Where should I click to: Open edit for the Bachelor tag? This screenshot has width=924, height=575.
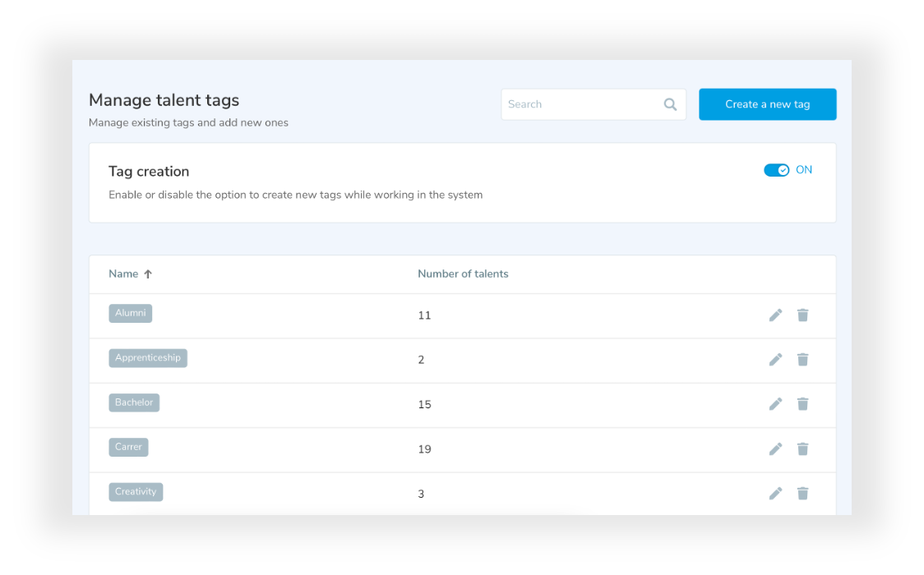[x=775, y=404]
